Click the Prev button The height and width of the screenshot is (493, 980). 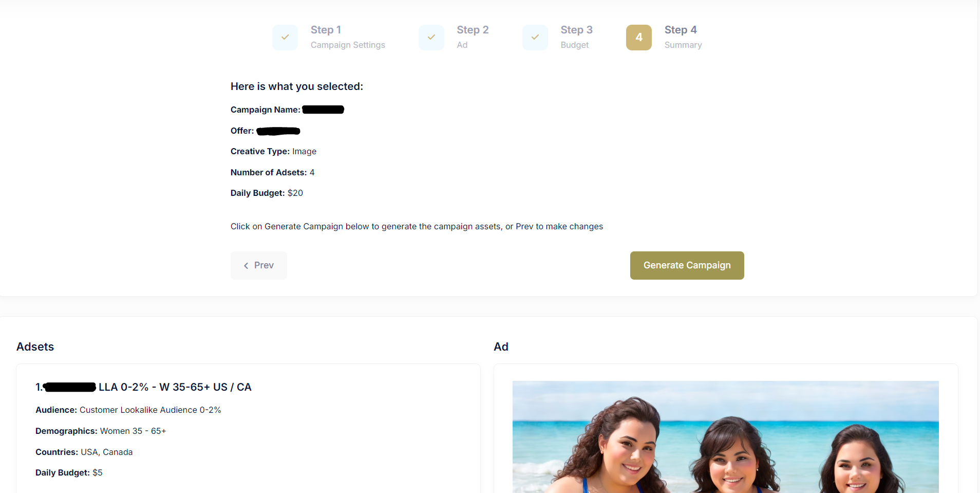click(259, 265)
